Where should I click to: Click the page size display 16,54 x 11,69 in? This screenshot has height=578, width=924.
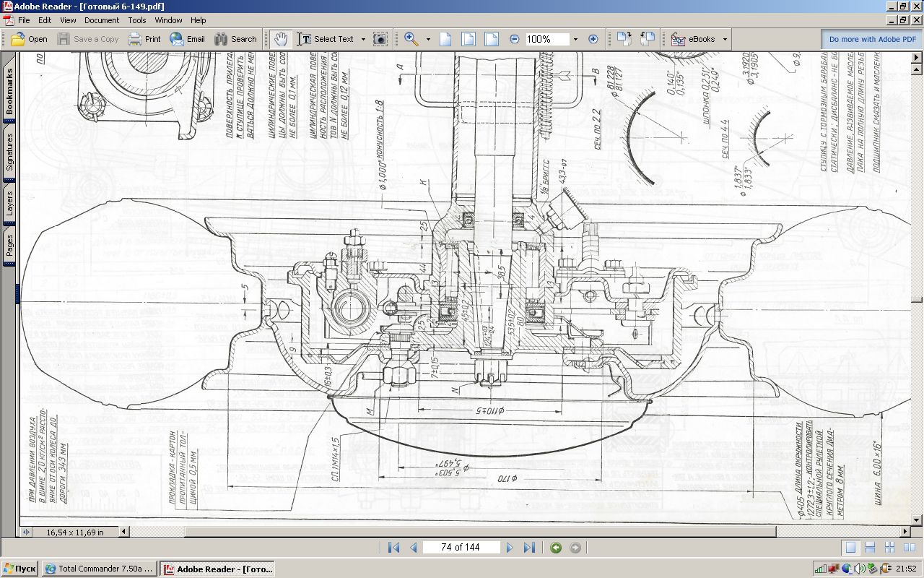(x=75, y=532)
